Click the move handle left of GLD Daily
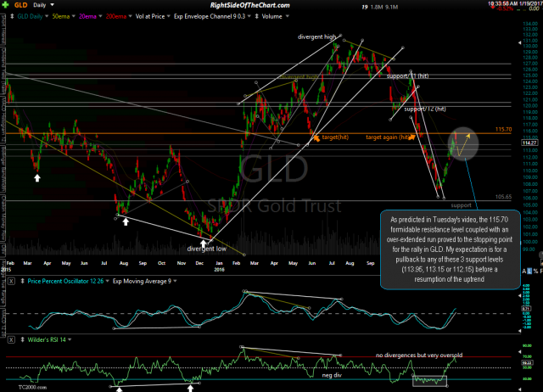This screenshot has width=543, height=392. tap(12, 16)
